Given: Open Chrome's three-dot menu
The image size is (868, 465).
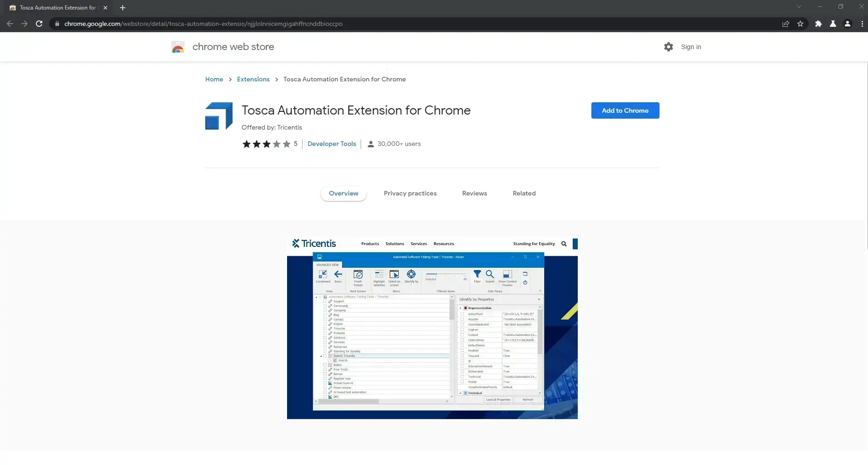Looking at the screenshot, I should [862, 24].
